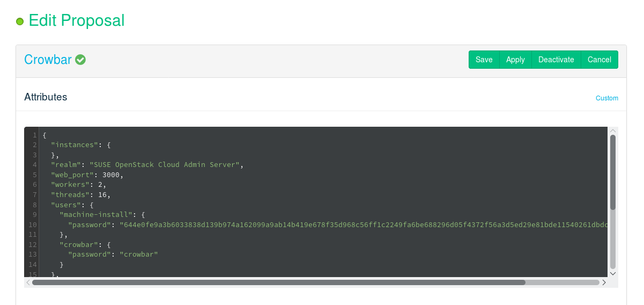Open the Custom attributes view link

tap(607, 98)
